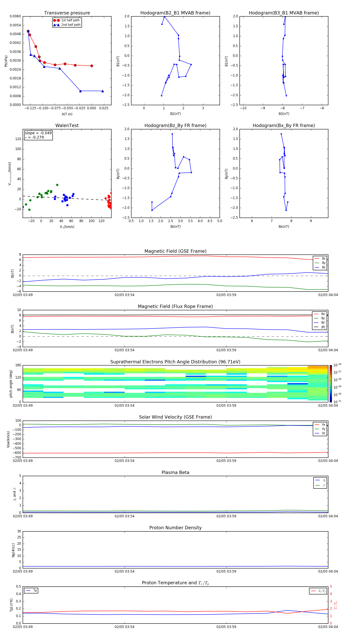Select the '1st half path' legend entry

(67, 20)
